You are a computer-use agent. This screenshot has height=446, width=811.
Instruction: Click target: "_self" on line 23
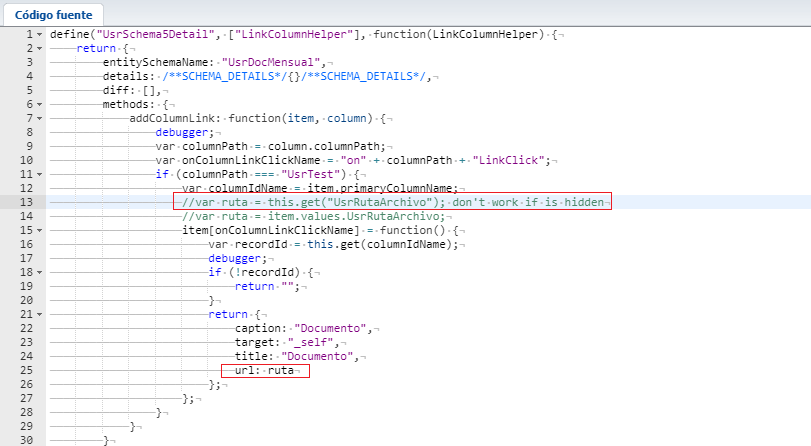click(284, 341)
